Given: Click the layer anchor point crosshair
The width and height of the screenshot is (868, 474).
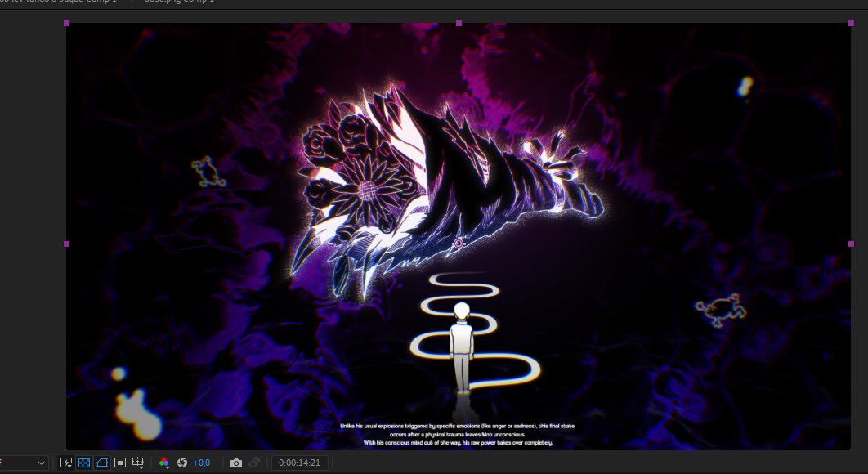Looking at the screenshot, I should click(459, 244).
